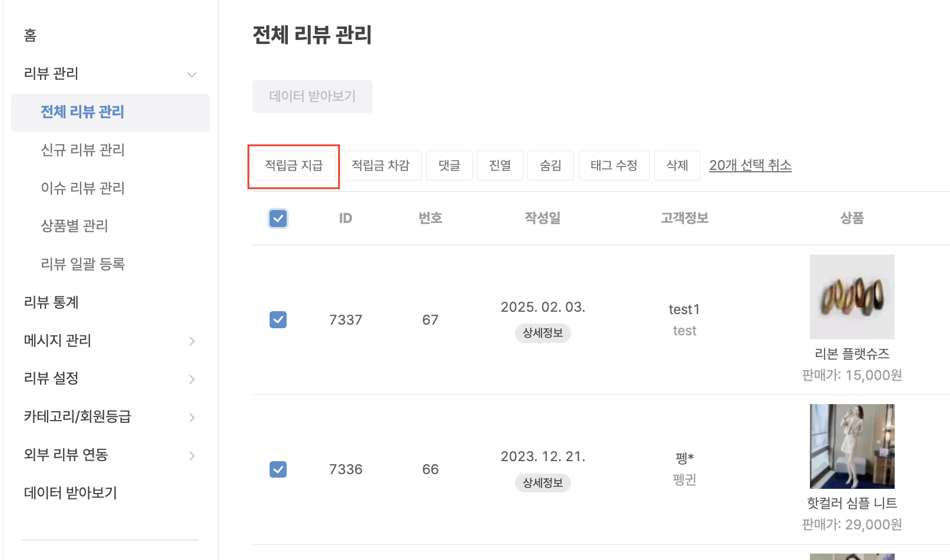
Task: Open 신규 리뷰 관리 in sidebar
Action: [x=82, y=150]
